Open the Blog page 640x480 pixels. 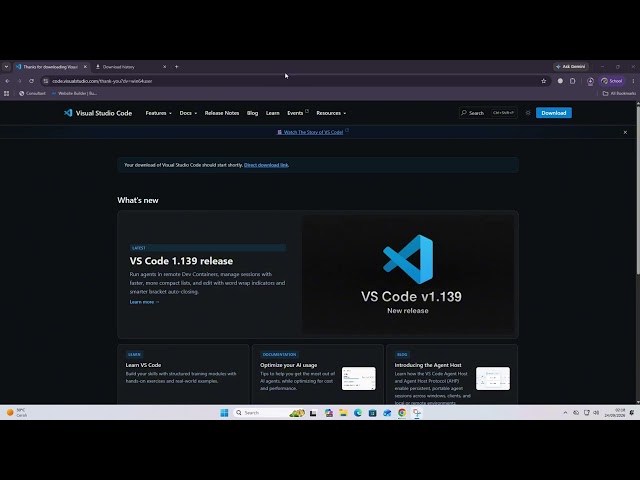pos(252,113)
